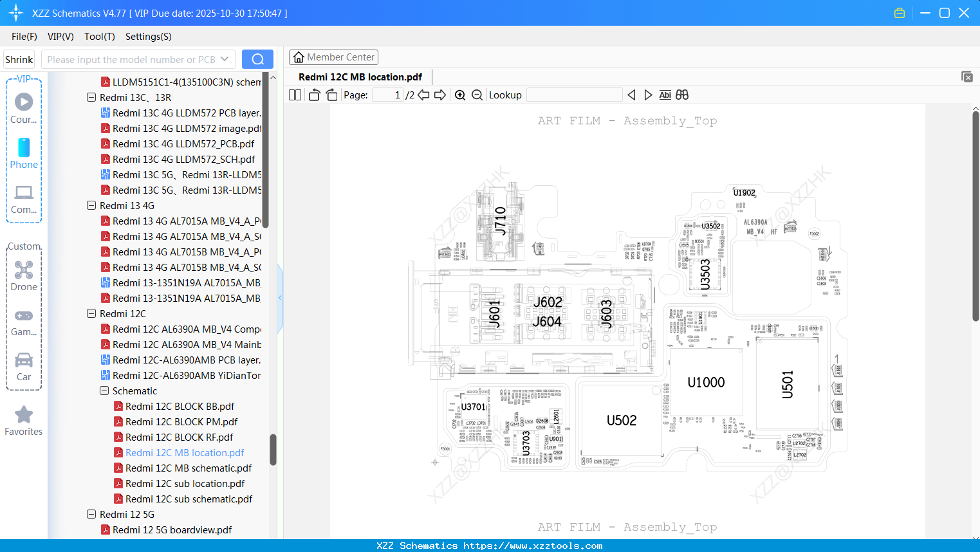This screenshot has height=552, width=980.
Task: Collapse the Redmi 12 5G folder
Action: pyautogui.click(x=91, y=515)
